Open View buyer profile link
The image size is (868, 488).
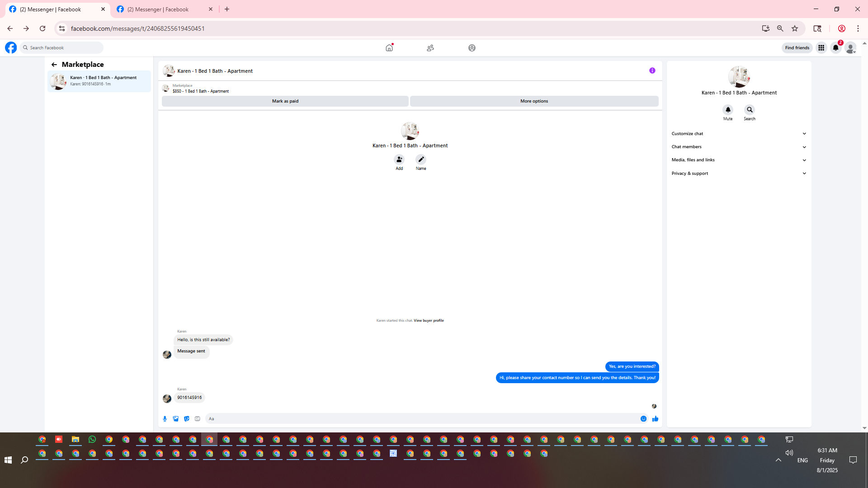click(x=429, y=320)
